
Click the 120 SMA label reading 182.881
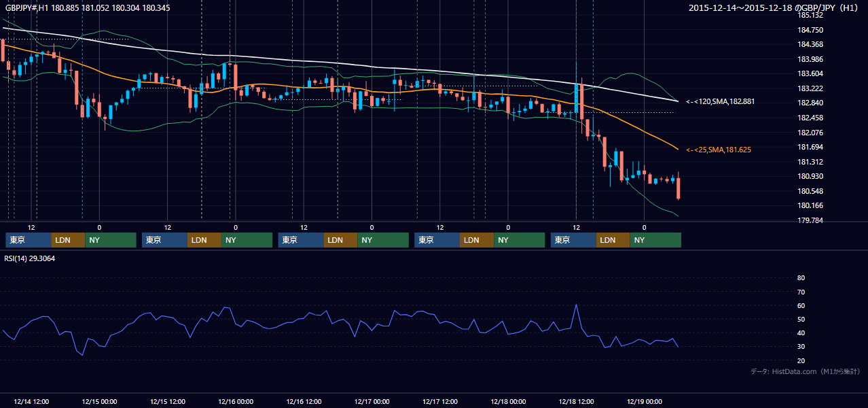coord(720,101)
